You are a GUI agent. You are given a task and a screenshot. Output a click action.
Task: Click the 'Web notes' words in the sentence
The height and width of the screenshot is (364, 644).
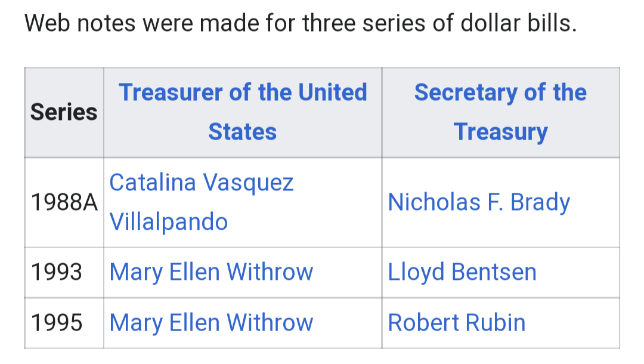pyautogui.click(x=80, y=23)
